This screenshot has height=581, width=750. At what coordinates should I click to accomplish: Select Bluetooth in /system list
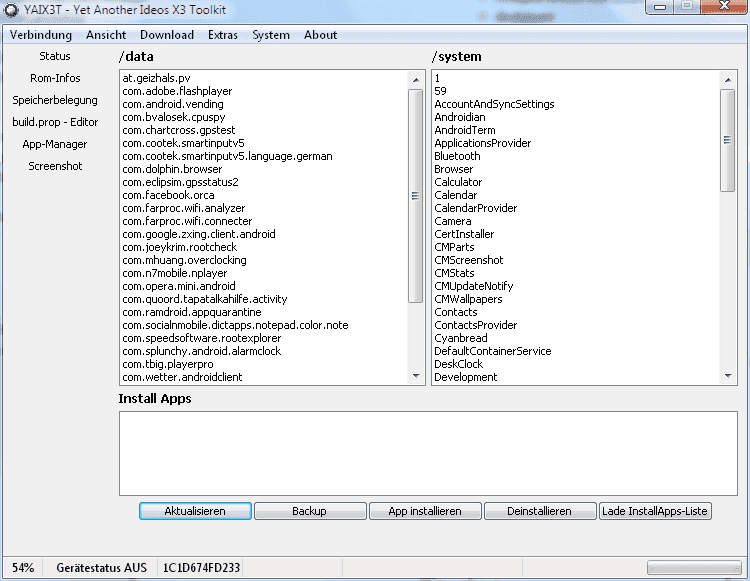[x=457, y=156]
